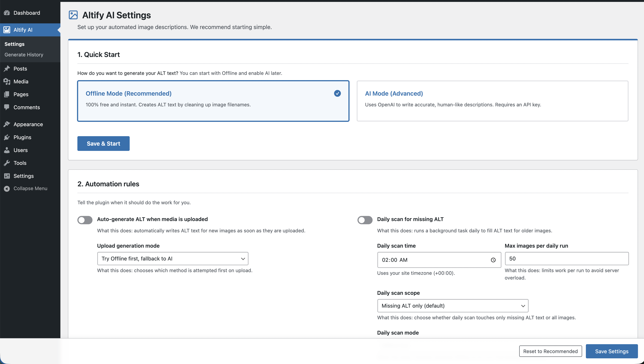Image resolution: width=644 pixels, height=364 pixels.
Task: Click the Reset to Recommended button
Action: click(550, 351)
